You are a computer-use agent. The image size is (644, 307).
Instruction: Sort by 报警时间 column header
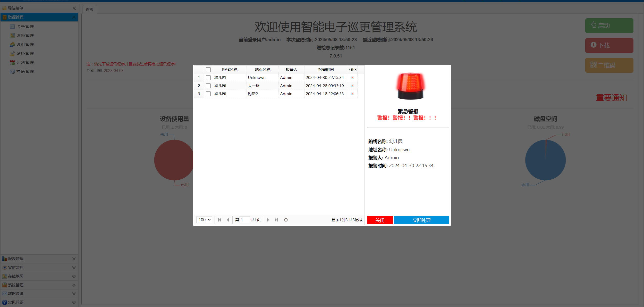(x=326, y=70)
